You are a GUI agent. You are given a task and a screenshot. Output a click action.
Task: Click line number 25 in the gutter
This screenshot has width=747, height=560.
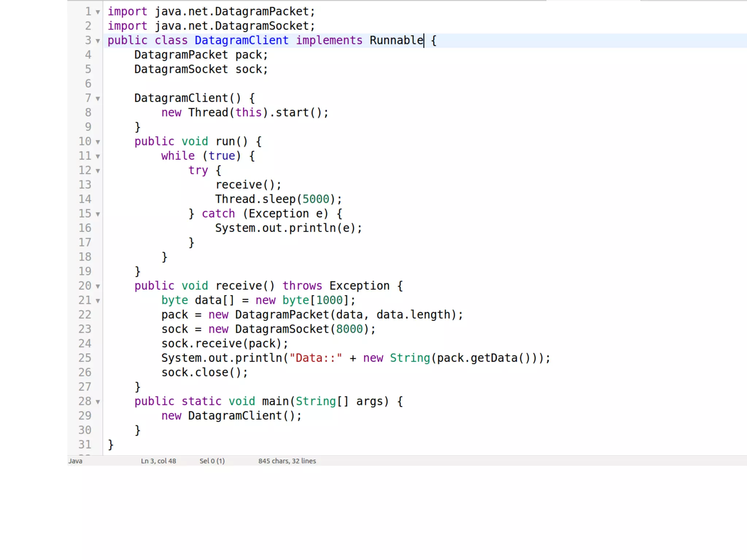coord(85,358)
